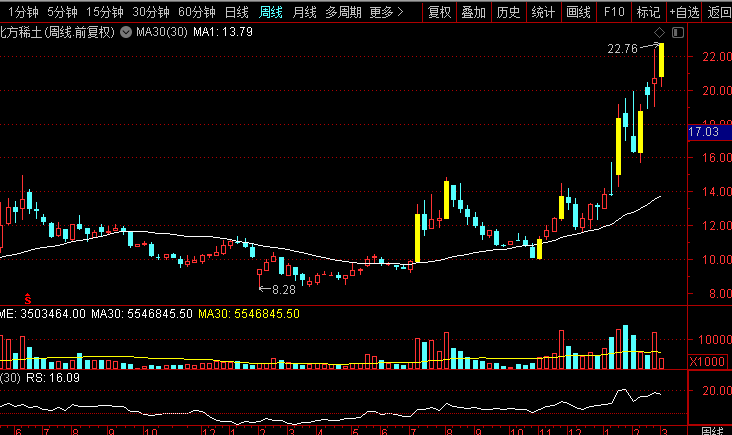The image size is (732, 435).
Task: Click the 10.00 price axis label
Action: tap(717, 260)
